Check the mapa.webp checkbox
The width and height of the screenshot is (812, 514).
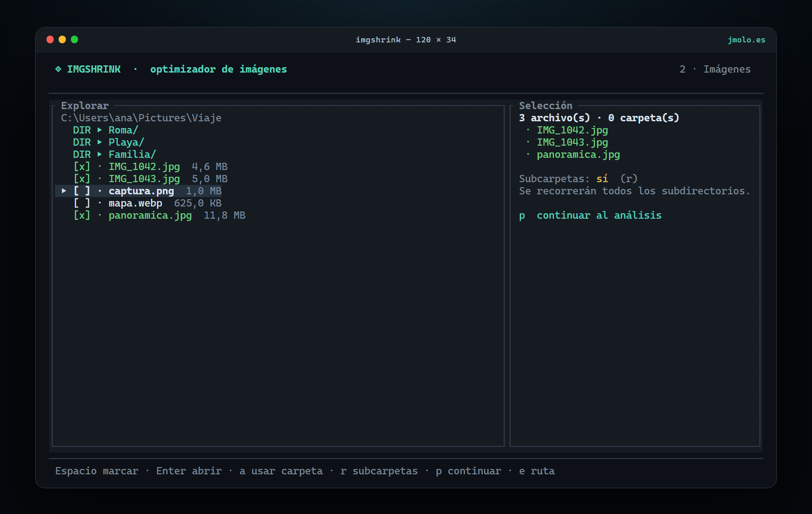(82, 203)
